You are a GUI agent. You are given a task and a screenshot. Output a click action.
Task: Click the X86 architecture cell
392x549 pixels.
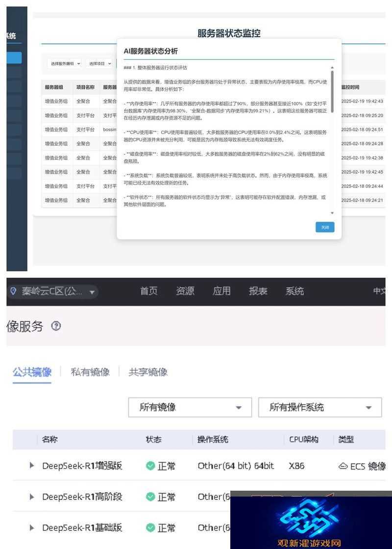296,466
